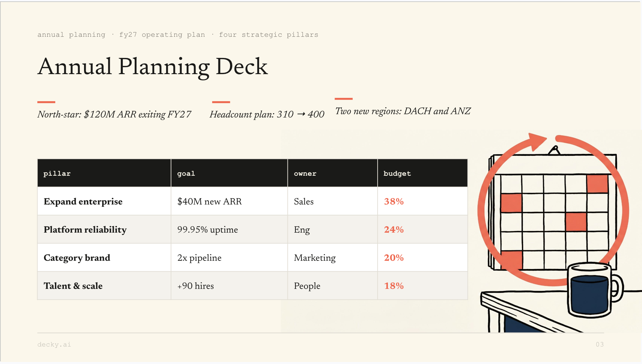642x364 pixels.
Task: Click the 'decky.ai' footer text
Action: pos(54,344)
